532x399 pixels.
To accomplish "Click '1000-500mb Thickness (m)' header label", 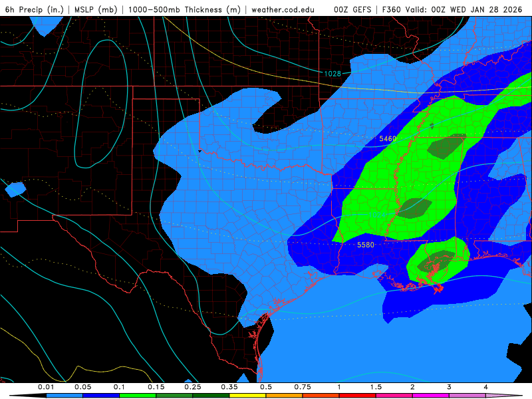I will coord(185,9).
